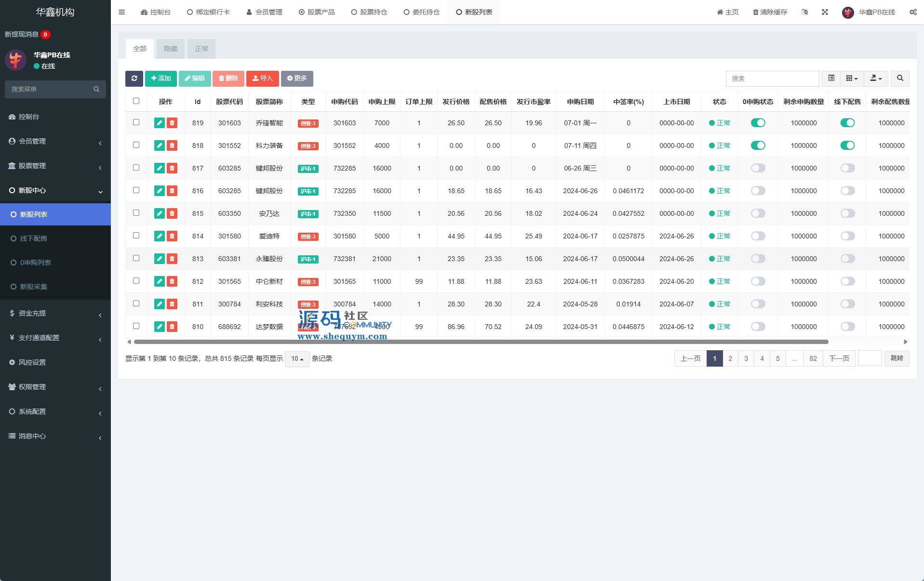Open 线下配售 in the sidebar submenu
Screen dimensions: 924x581
34,238
